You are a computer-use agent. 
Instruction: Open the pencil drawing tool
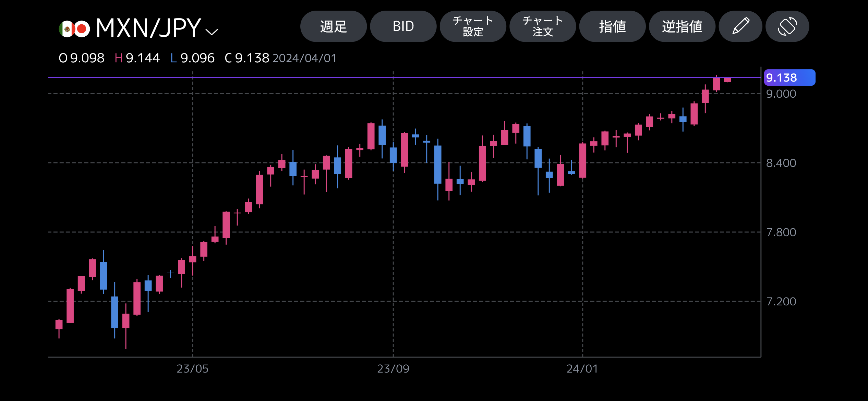click(740, 26)
